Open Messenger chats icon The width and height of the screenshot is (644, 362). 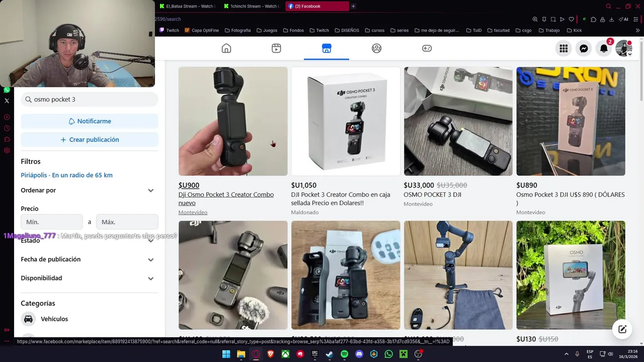(x=584, y=48)
